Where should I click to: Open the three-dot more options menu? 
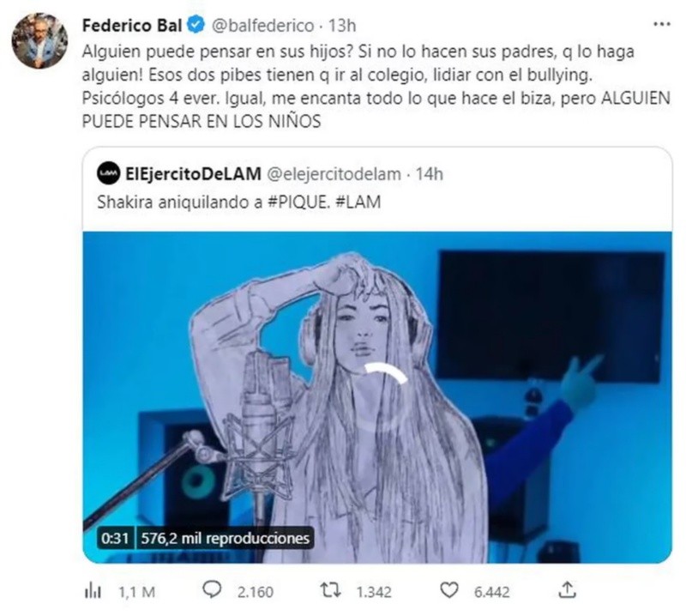(x=661, y=25)
